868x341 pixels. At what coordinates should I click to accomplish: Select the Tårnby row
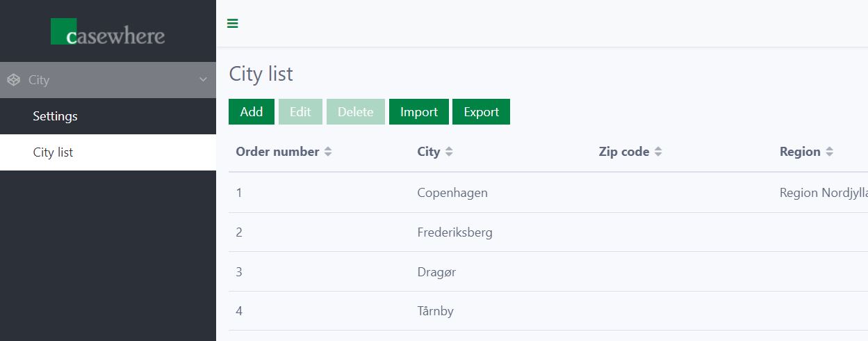coord(435,311)
